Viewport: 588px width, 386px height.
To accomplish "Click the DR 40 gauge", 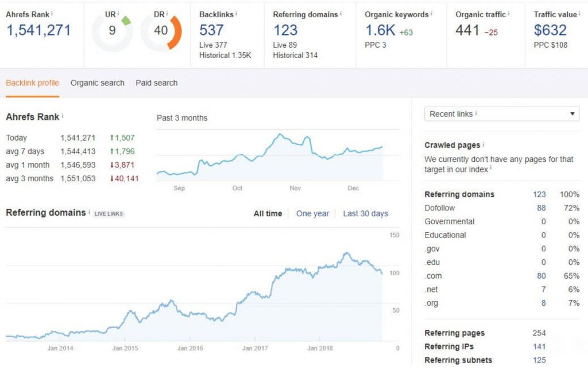I will tap(161, 32).
